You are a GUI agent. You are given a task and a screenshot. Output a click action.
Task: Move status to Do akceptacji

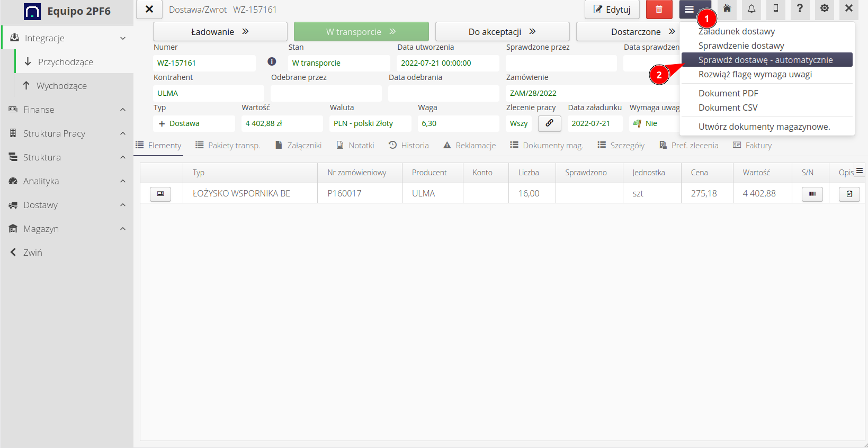503,31
